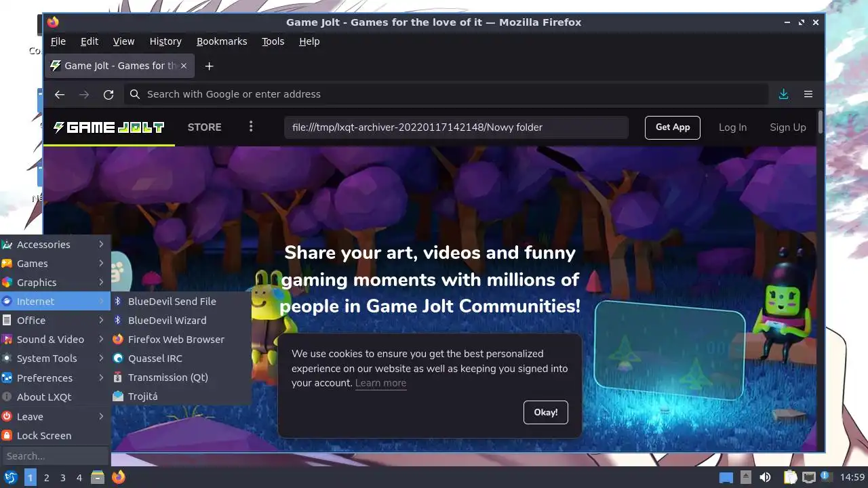Close the Game Jolt tab
Viewport: 868px width, 488px height.
[184, 66]
